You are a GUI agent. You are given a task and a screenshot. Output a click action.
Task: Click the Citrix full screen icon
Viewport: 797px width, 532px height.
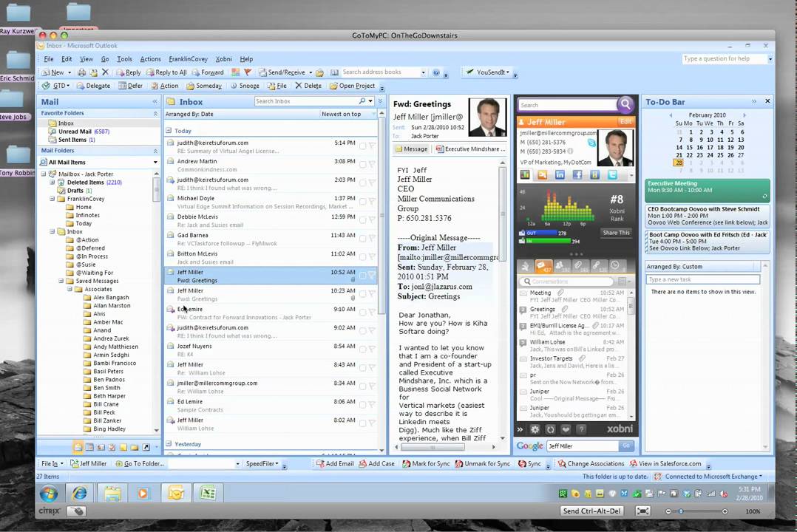point(642,511)
